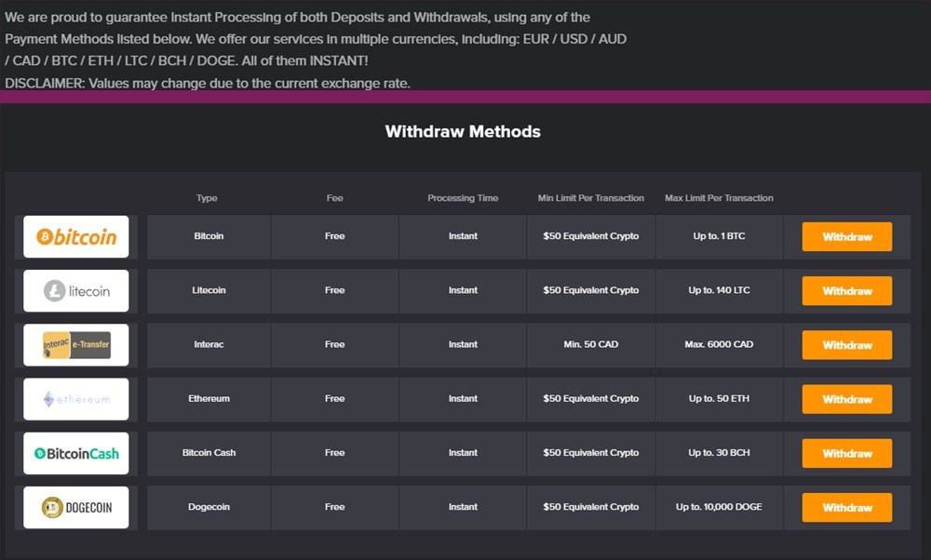This screenshot has width=931, height=560.
Task: Click the Min Limit Per Transaction header
Action: (591, 198)
